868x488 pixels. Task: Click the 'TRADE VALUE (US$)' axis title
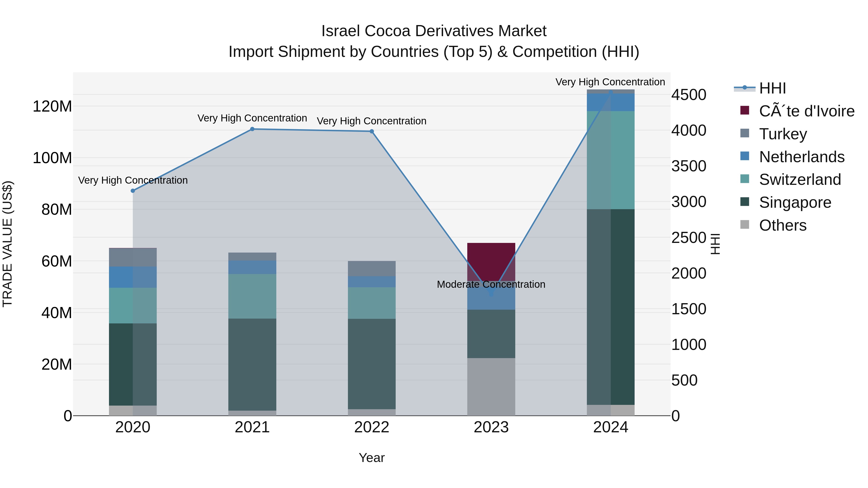point(7,244)
